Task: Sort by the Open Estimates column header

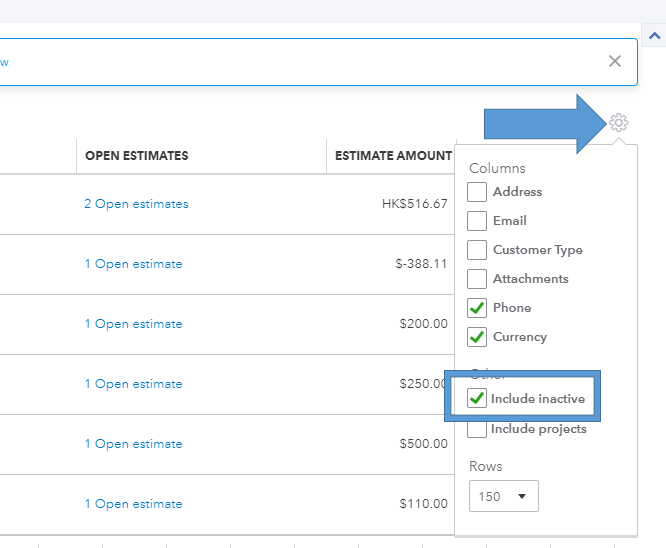Action: tap(137, 156)
